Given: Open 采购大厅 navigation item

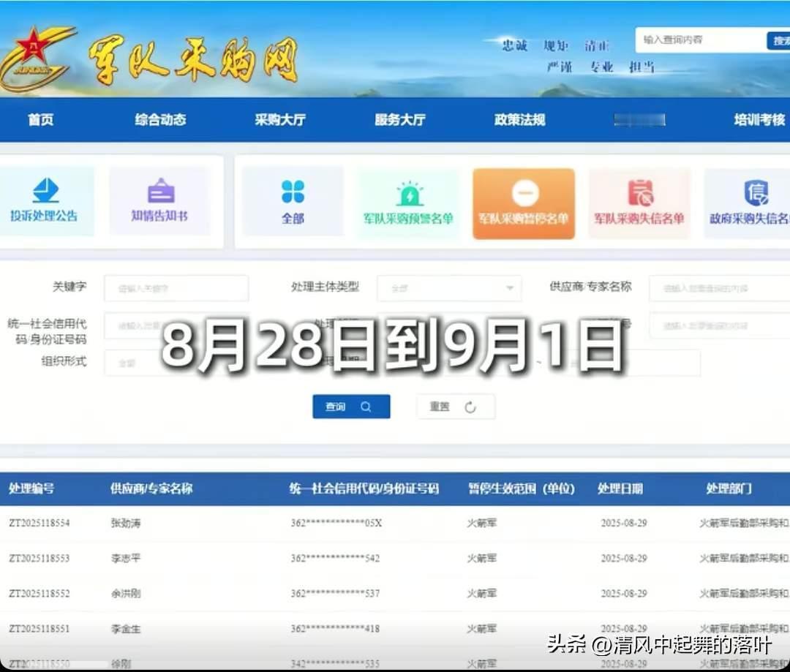Looking at the screenshot, I should tap(280, 120).
